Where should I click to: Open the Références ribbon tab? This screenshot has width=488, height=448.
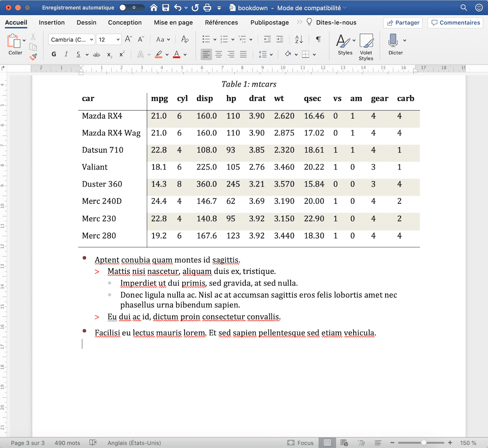pyautogui.click(x=221, y=23)
